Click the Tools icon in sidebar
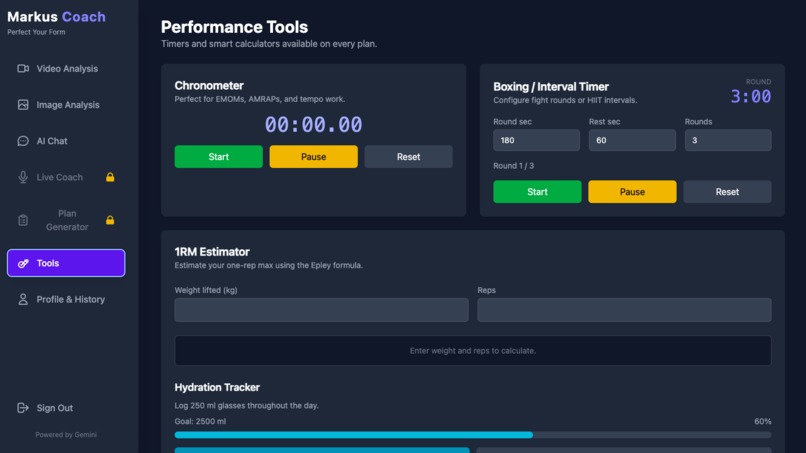Viewport: 806px width, 453px height. (23, 263)
